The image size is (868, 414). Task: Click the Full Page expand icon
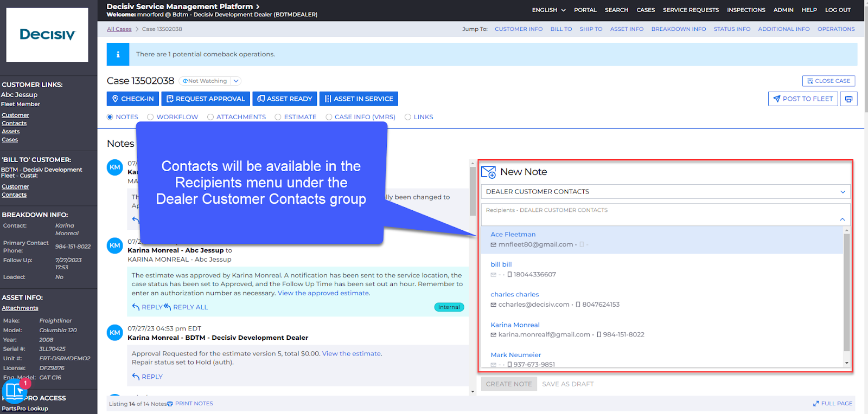816,404
